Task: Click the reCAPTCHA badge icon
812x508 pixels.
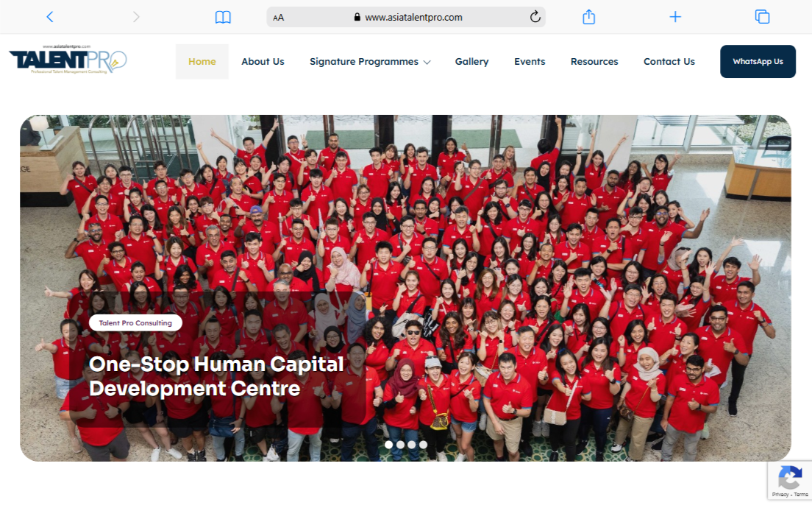Action: (790, 479)
